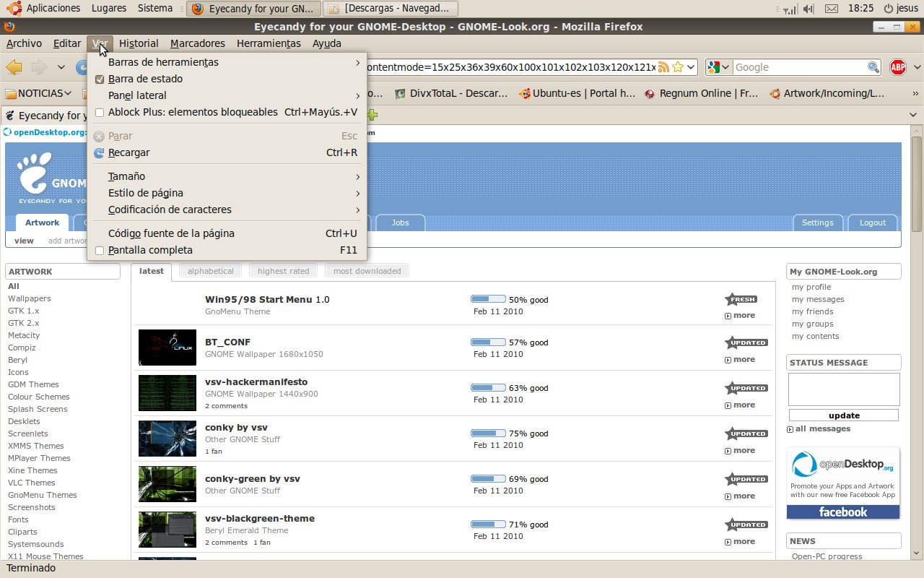Open the history dropdown arrow beside Forward

[61, 67]
